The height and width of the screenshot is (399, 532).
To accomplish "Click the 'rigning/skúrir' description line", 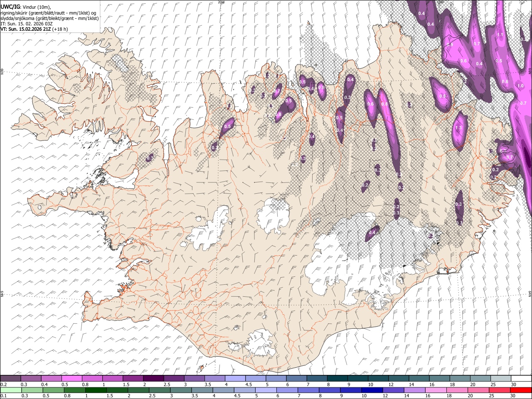I will (48, 13).
